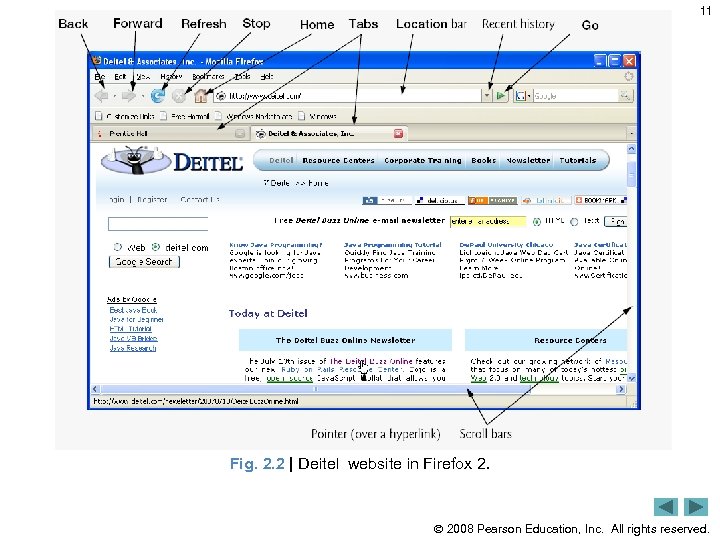Select the Text newsletter format radio
This screenshot has width=720, height=540.
click(574, 222)
